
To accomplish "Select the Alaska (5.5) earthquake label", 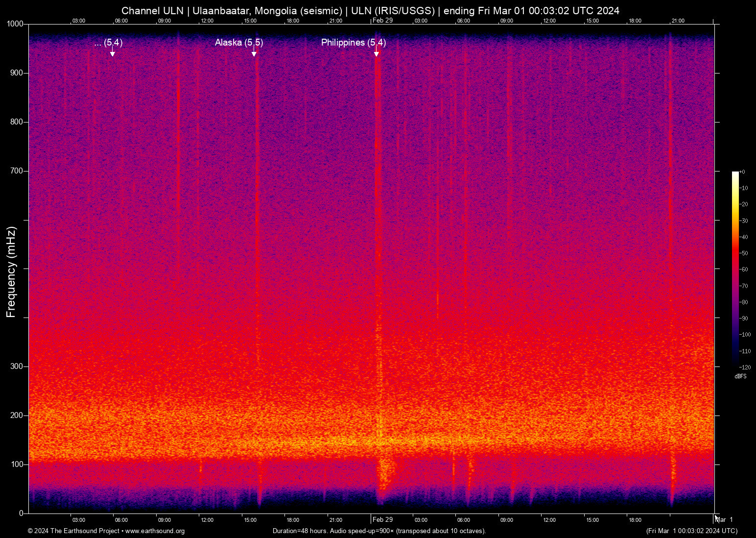I will (239, 43).
